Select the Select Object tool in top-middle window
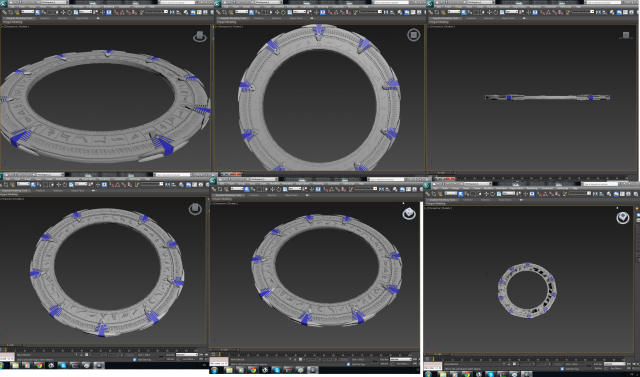The image size is (640, 377). point(251,12)
